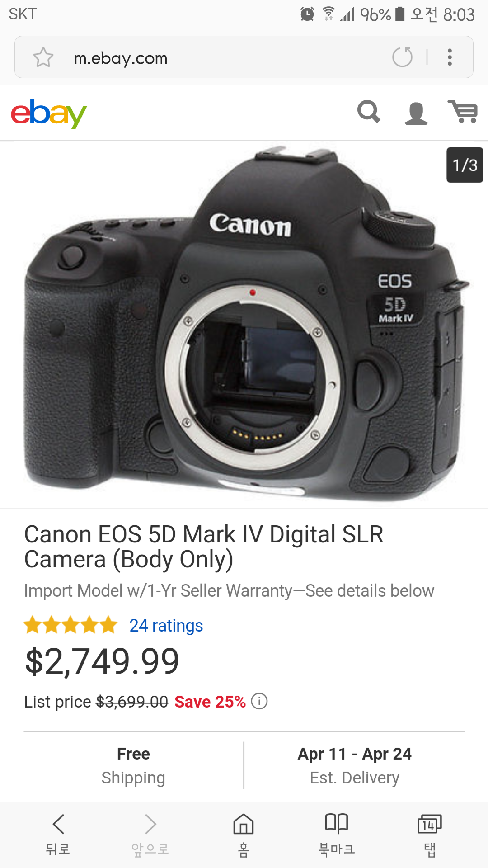Open the eBay search magnifier icon

(x=369, y=112)
